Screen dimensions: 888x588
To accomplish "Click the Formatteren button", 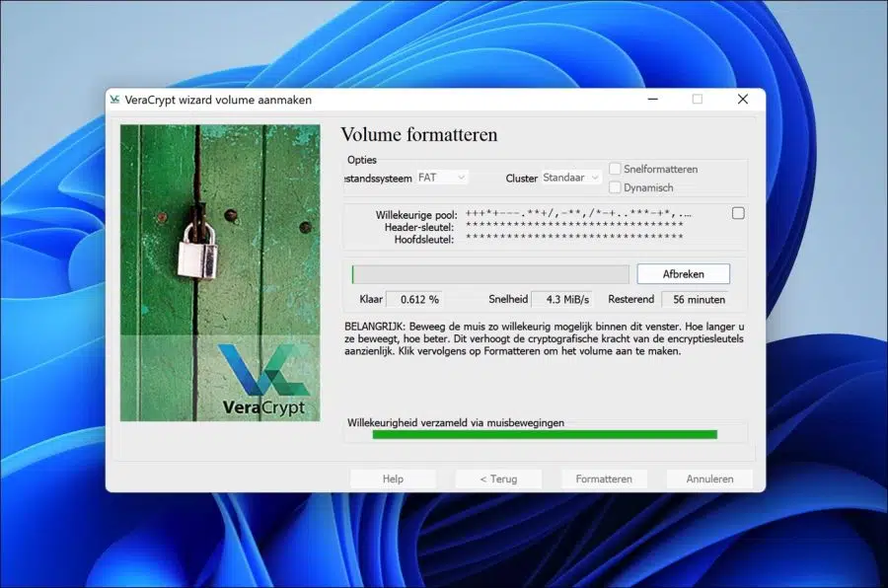I will (x=604, y=478).
